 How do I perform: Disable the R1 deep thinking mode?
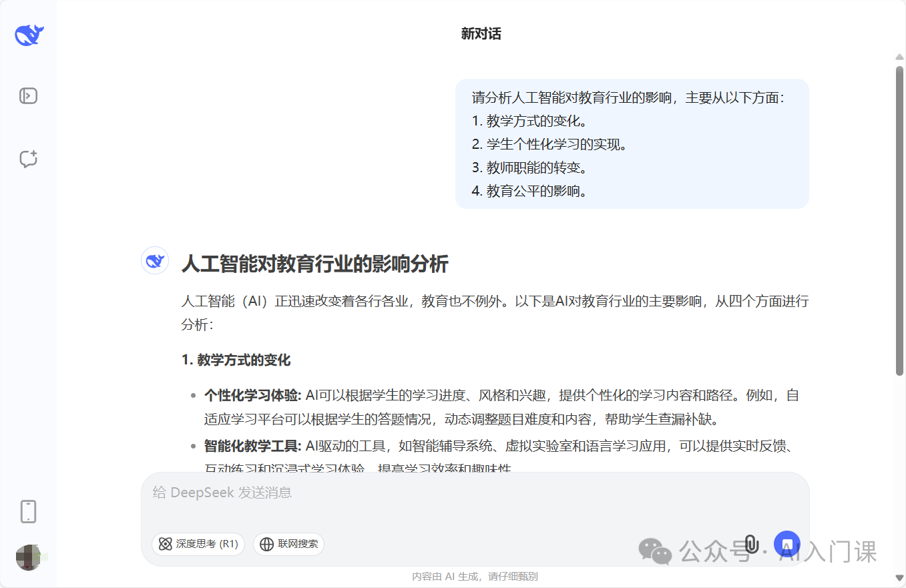pyautogui.click(x=198, y=544)
